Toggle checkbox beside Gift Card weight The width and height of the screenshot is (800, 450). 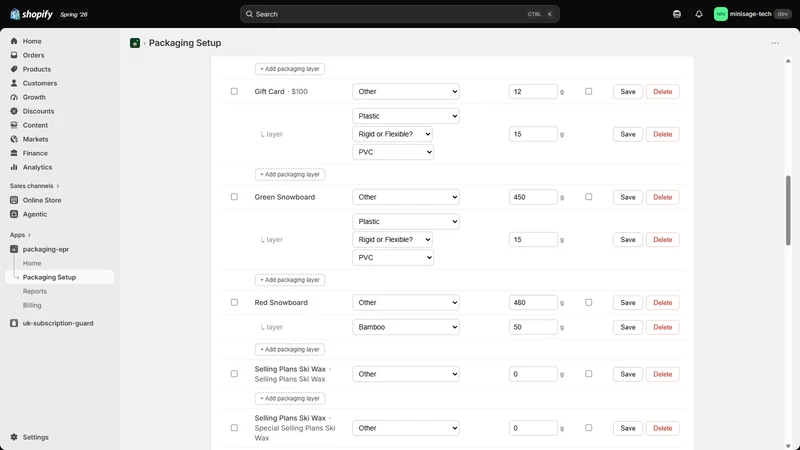(x=588, y=91)
